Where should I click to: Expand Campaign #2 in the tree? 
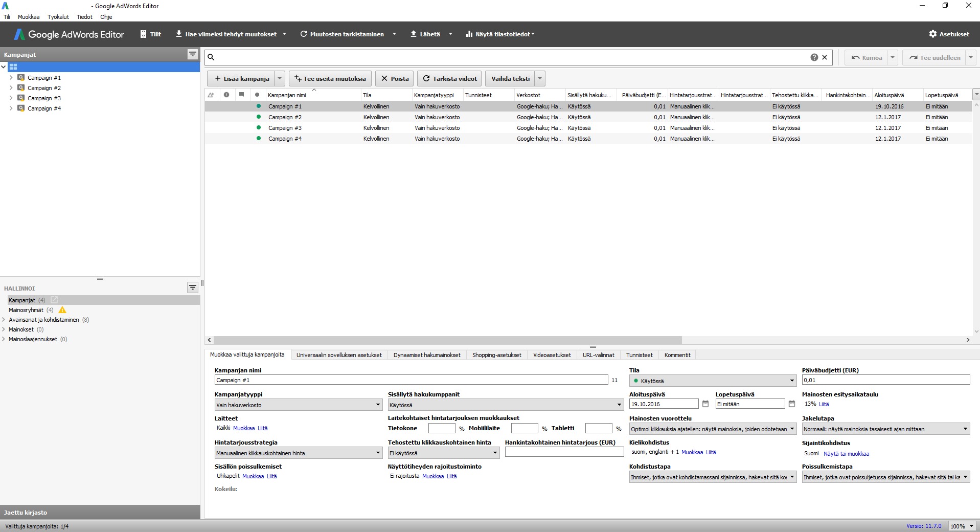(x=11, y=88)
